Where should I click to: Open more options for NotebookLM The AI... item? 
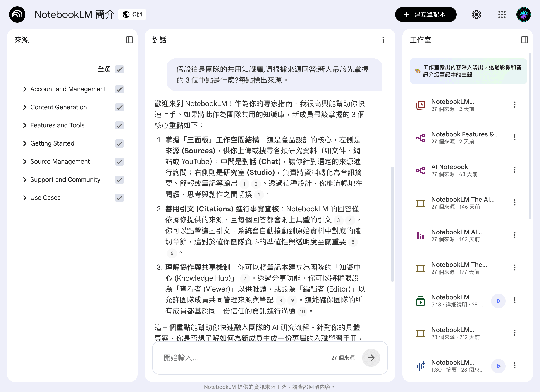(x=514, y=202)
